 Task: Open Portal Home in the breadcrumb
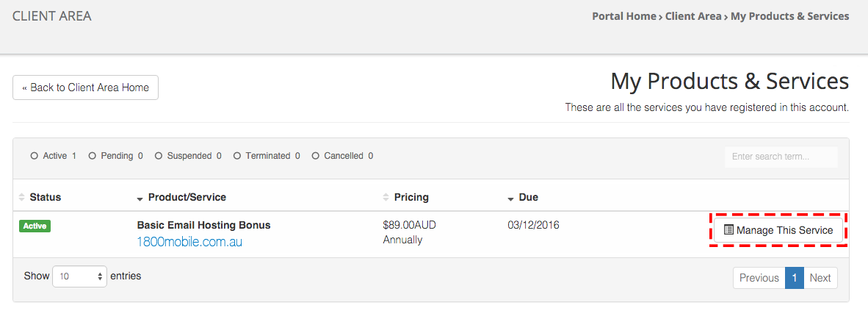click(x=624, y=16)
